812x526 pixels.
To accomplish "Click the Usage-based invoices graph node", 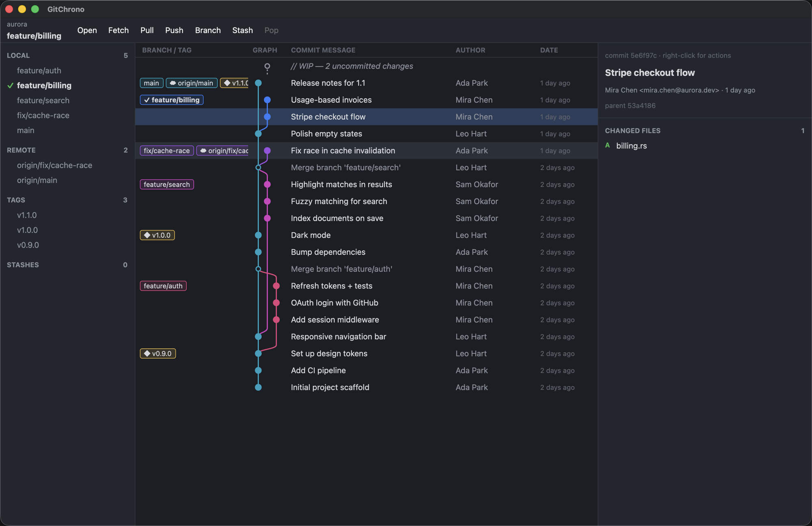I will [x=267, y=100].
